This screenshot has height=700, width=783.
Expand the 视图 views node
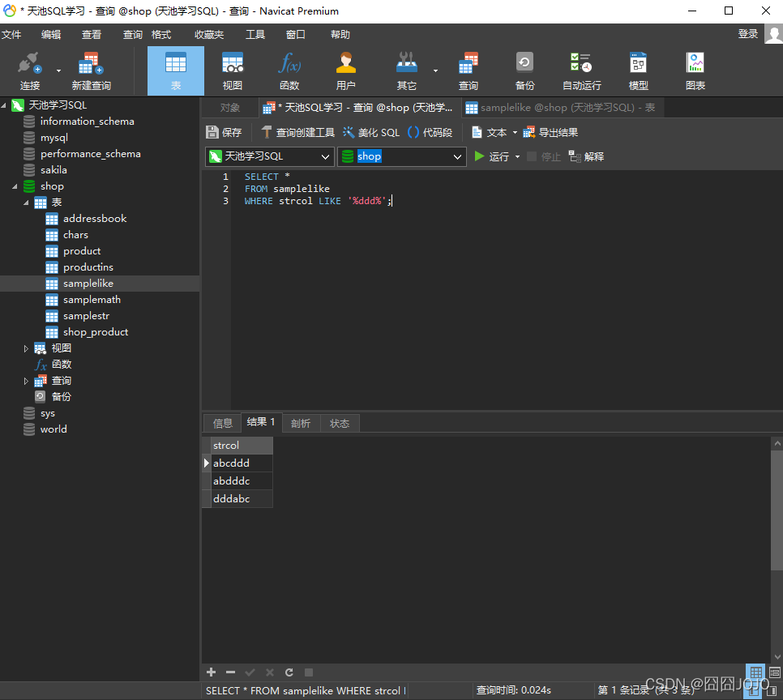[x=26, y=348]
